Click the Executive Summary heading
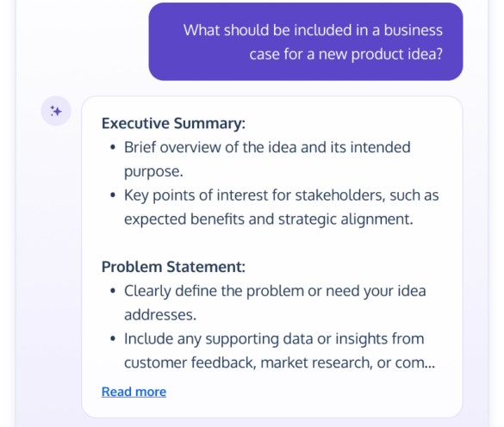Image resolution: width=504 pixels, height=427 pixels. (173, 123)
